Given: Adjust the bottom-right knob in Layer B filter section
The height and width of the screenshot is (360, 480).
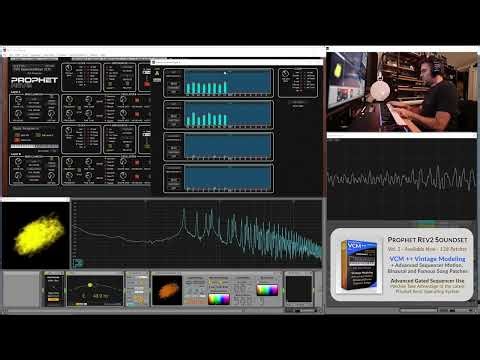Looking at the screenshot, I should (51, 176).
